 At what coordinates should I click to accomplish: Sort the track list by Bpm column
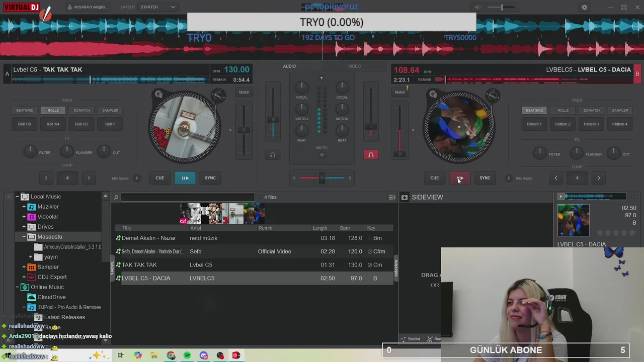click(345, 228)
